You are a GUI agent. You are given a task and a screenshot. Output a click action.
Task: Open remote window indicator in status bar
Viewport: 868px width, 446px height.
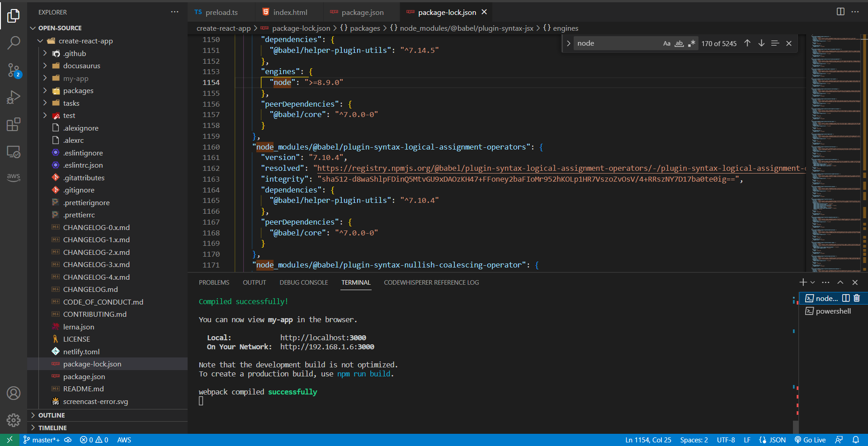(9, 440)
